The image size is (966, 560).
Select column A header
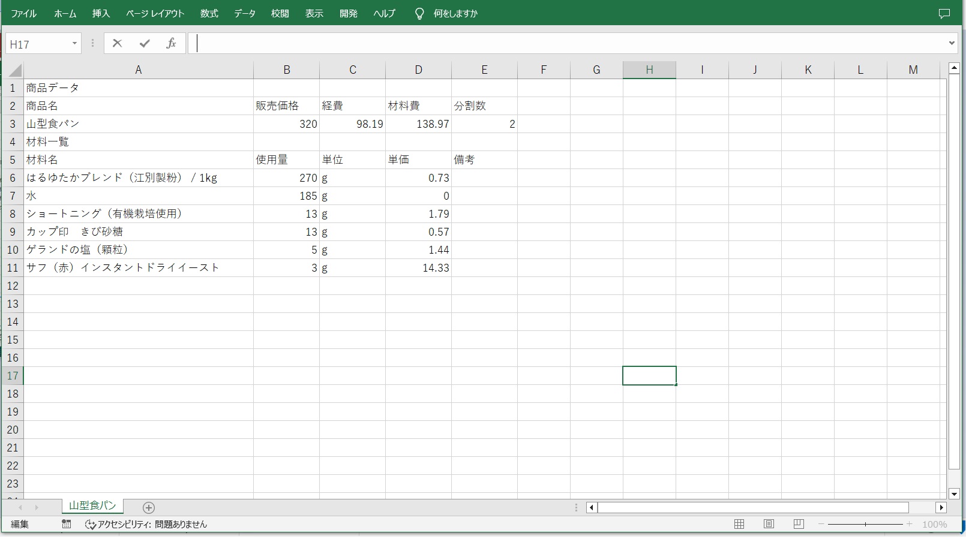click(x=139, y=70)
